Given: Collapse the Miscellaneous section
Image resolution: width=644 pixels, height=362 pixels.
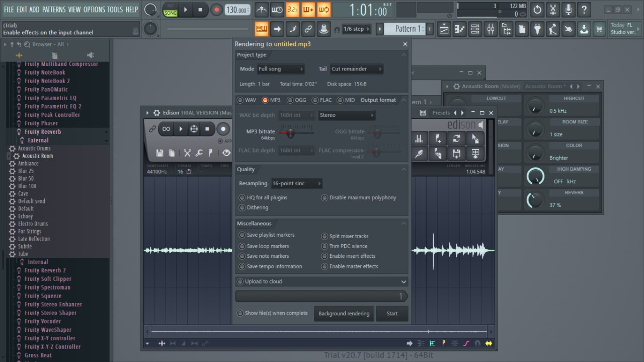Looking at the screenshot, I should (x=404, y=224).
